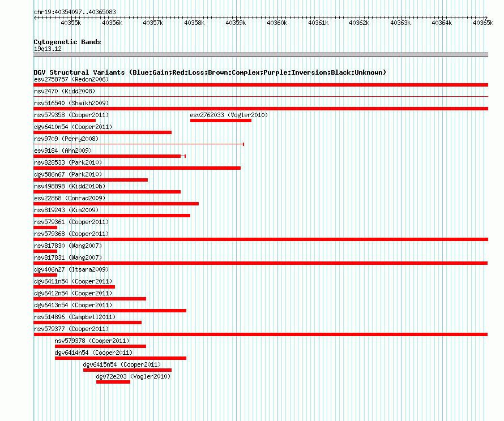Select dgv6415n54 (Cooper2011) label
The image size is (504, 421).
point(122,364)
